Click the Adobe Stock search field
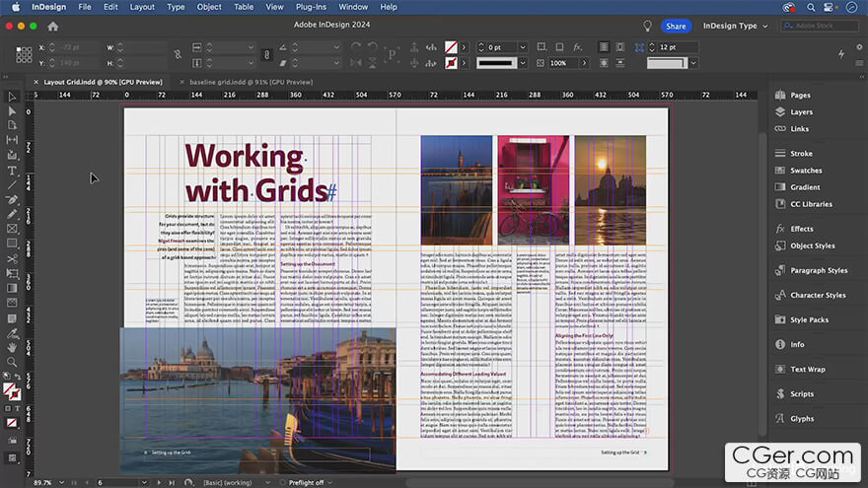The height and width of the screenshot is (488, 868). 820,26
